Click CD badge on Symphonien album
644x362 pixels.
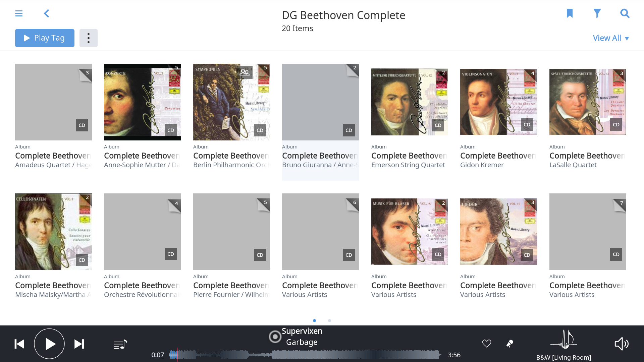pos(260,130)
